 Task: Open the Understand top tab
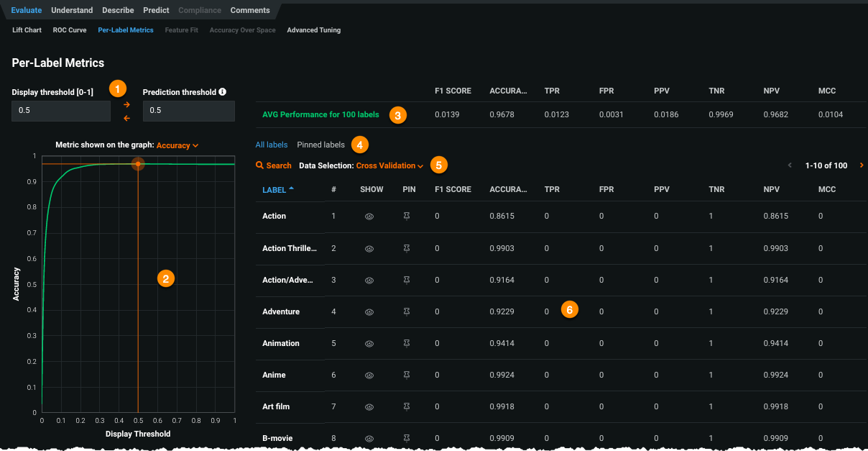click(72, 10)
